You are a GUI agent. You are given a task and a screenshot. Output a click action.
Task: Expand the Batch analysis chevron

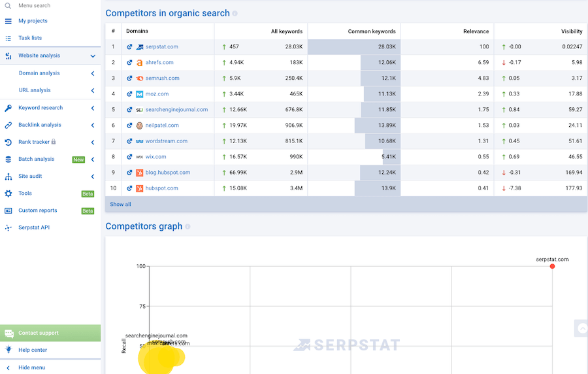(x=93, y=160)
